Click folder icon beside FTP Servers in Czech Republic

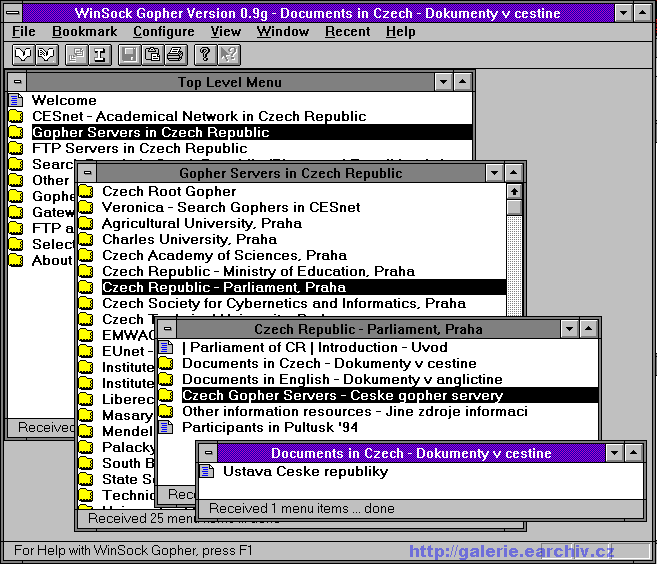tap(16, 148)
